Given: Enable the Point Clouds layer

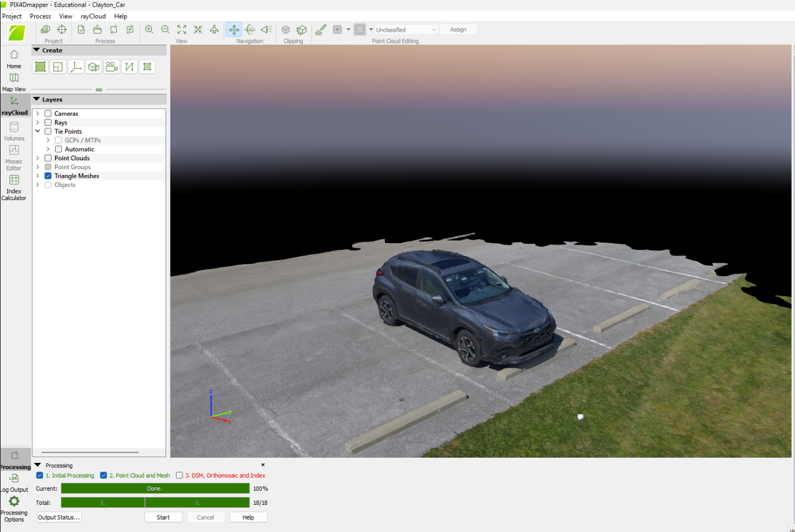Looking at the screenshot, I should pyautogui.click(x=48, y=158).
